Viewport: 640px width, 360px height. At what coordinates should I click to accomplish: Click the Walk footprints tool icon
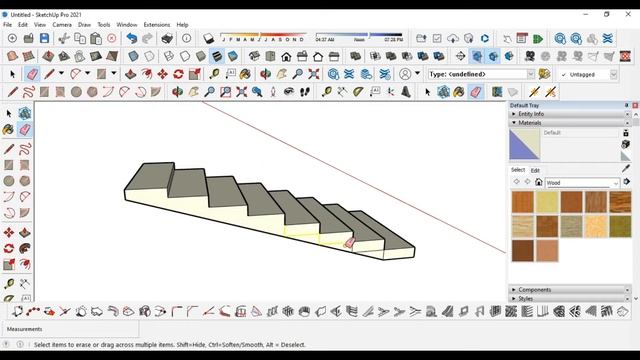(x=304, y=92)
